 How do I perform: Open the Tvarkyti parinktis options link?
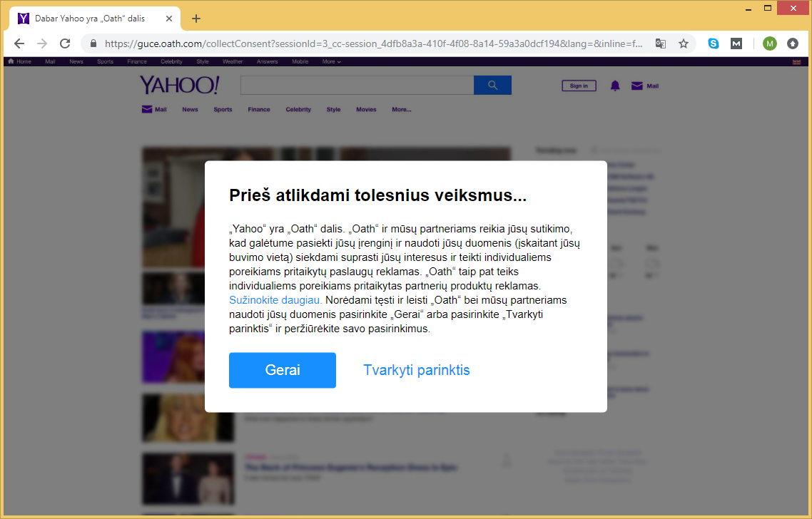416,370
